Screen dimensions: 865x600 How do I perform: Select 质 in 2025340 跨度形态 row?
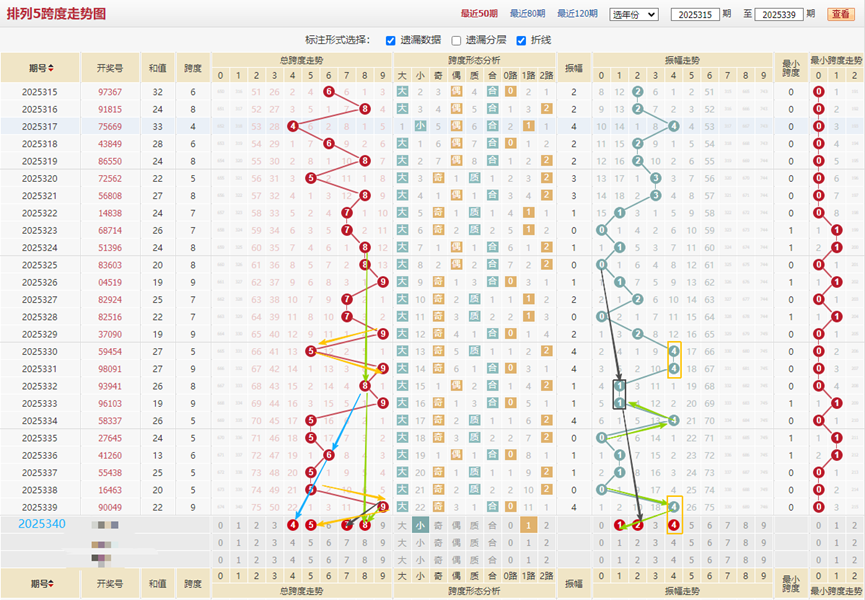pos(474,525)
